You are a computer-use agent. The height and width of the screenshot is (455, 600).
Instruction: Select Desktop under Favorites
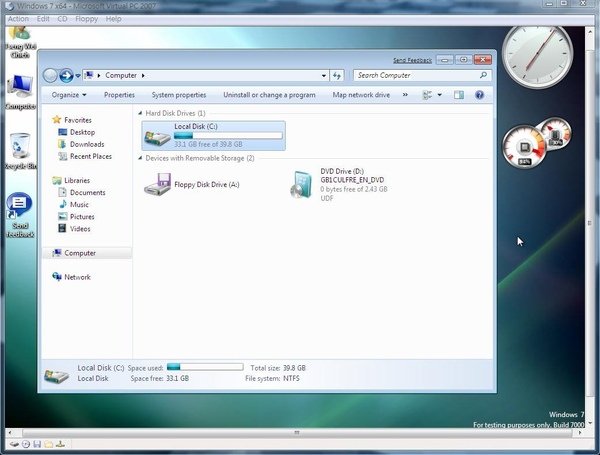[82, 132]
